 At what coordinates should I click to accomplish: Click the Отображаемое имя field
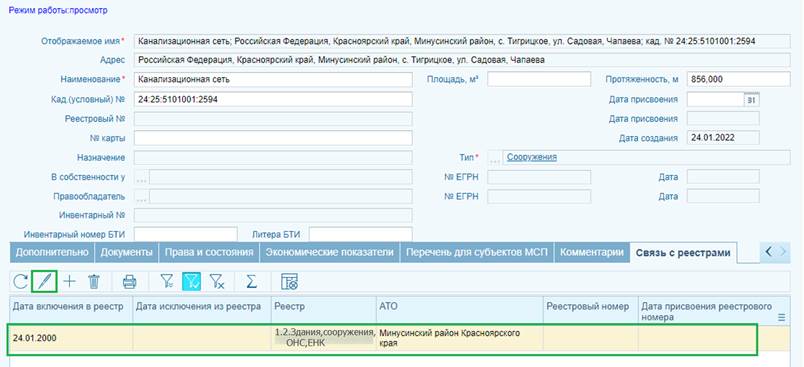pos(462,41)
